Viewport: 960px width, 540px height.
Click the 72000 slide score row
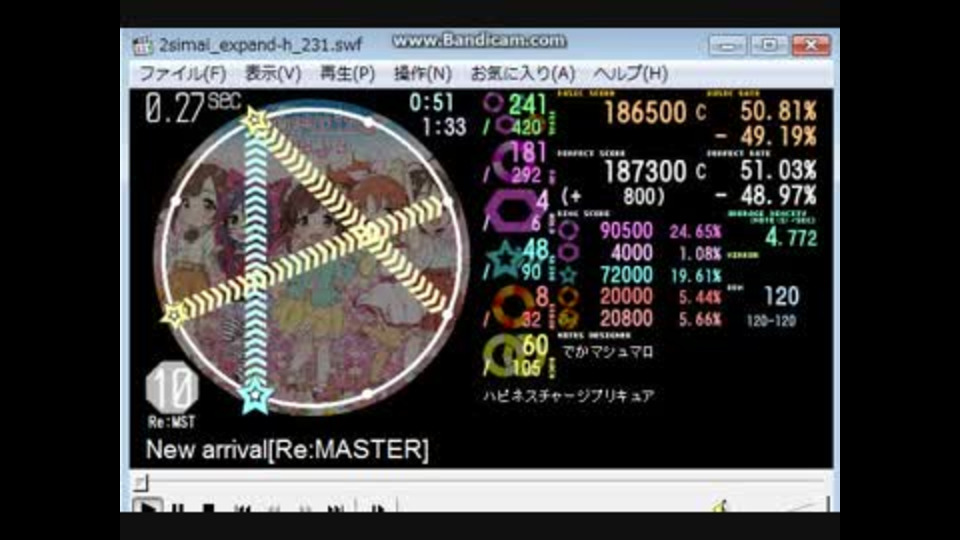[x=640, y=275]
